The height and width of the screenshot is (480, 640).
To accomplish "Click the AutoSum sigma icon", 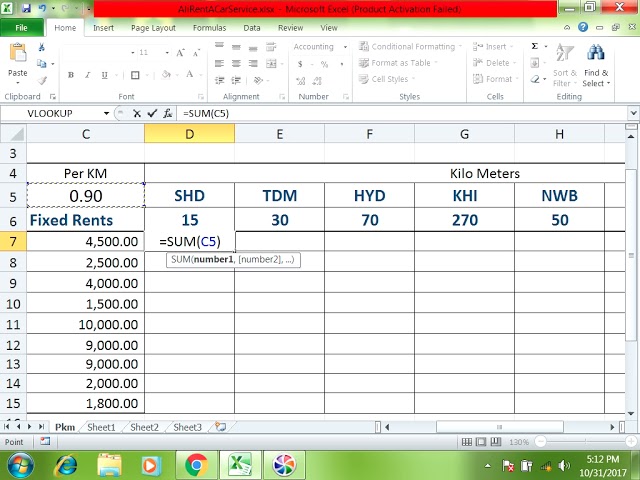I will point(535,46).
